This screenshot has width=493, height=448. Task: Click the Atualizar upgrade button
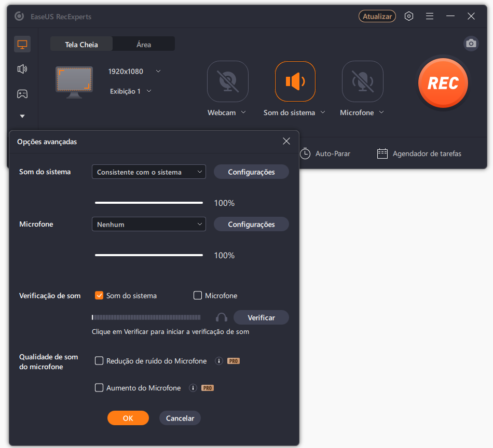point(377,17)
